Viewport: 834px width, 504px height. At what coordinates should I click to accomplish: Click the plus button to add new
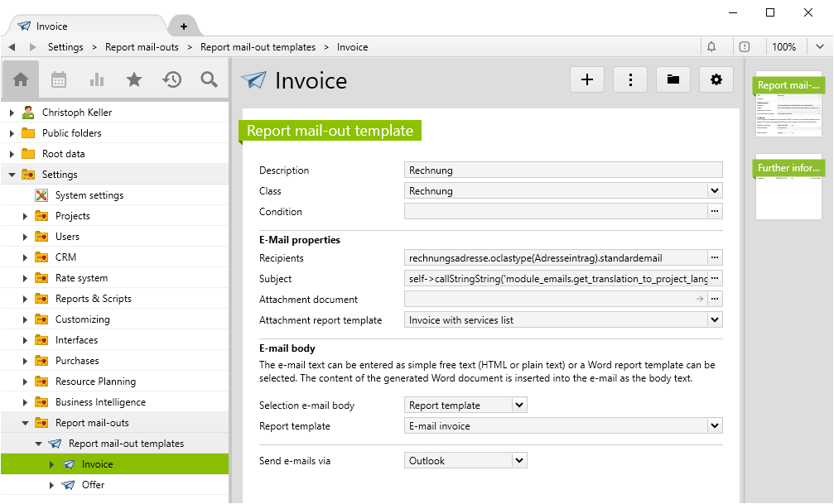point(587,79)
